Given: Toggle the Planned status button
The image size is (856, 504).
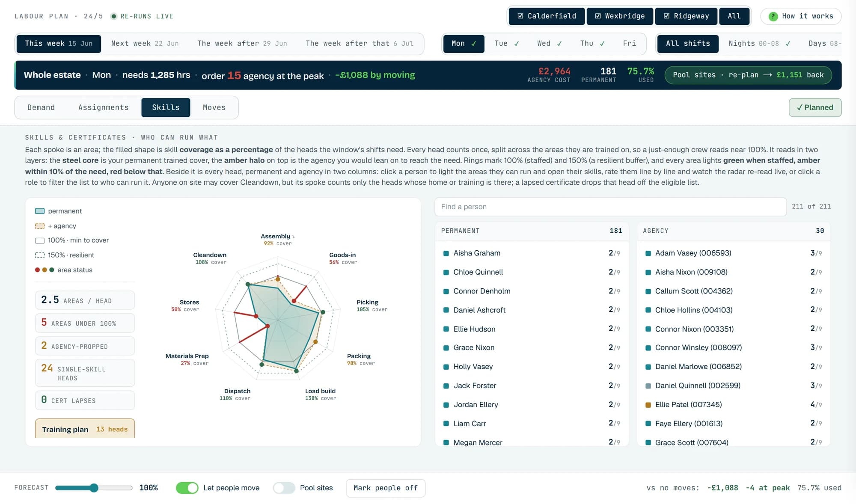Looking at the screenshot, I should (815, 107).
